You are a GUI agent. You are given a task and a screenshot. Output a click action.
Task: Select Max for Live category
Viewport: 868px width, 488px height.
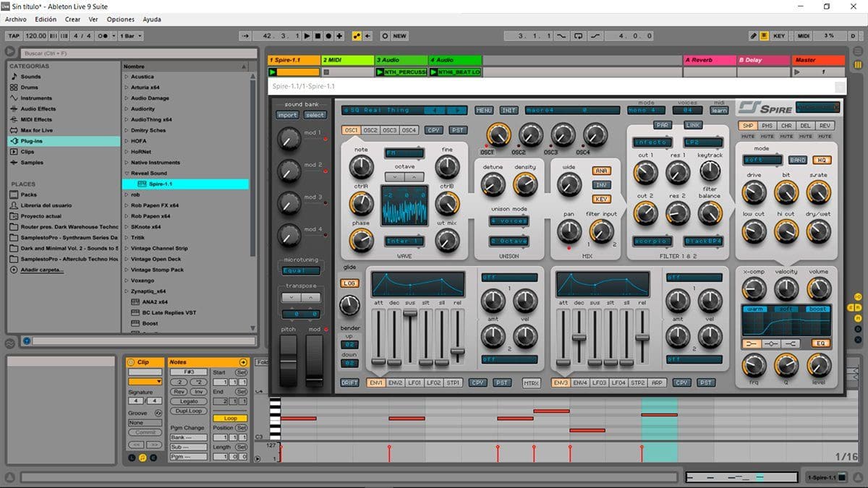36,130
